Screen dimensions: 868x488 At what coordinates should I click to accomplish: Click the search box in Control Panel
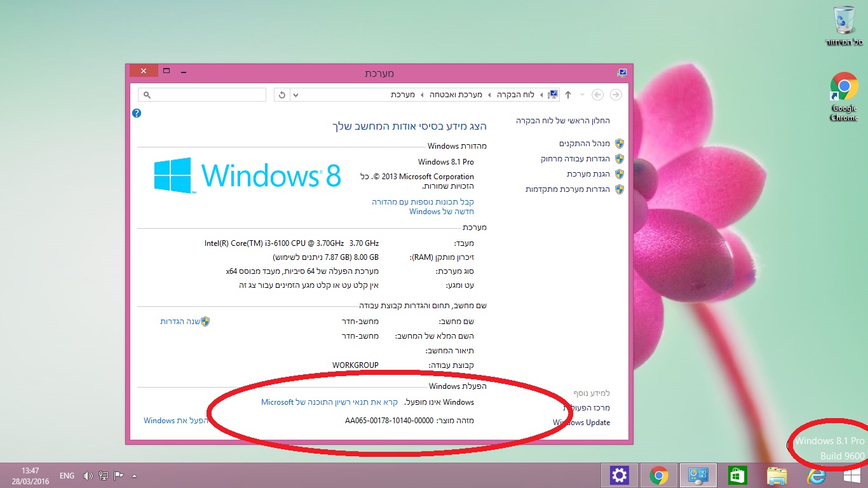click(x=202, y=95)
